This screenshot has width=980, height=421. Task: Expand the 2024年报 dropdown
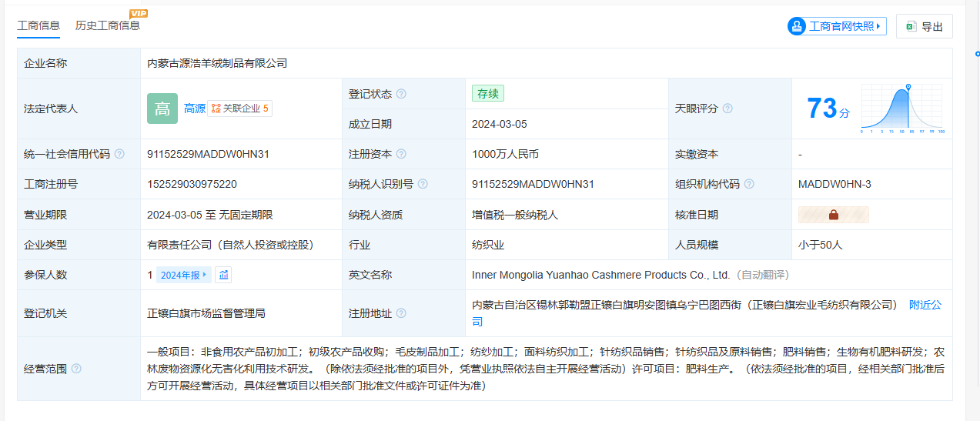pos(183,275)
